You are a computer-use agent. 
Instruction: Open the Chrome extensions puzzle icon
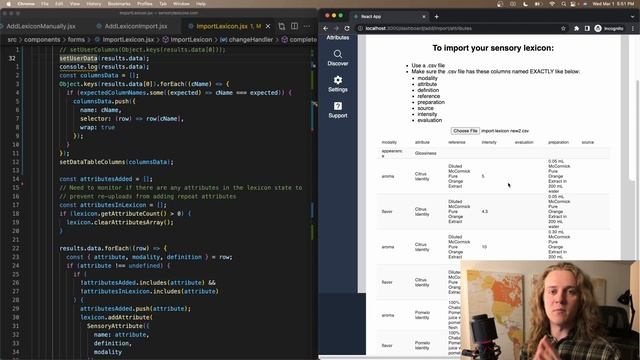(576, 29)
